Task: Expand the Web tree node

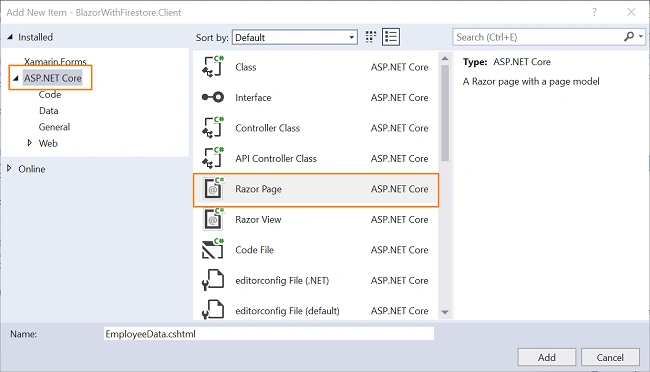Action: pyautogui.click(x=29, y=143)
